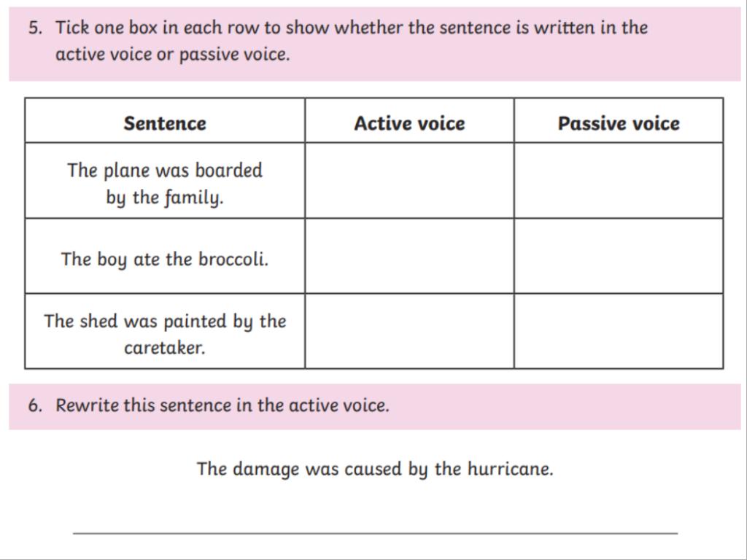Click the "Rewrite this sentence in the active voice" instruction

(x=222, y=405)
